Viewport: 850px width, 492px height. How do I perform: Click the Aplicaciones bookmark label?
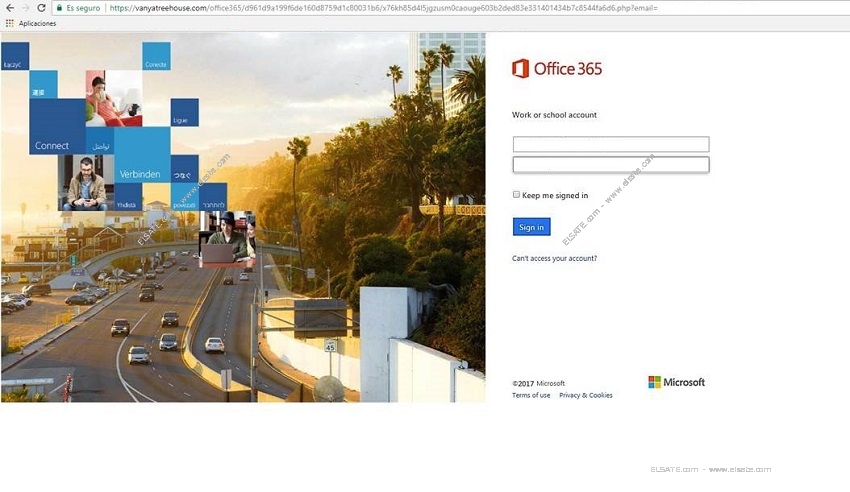tap(37, 23)
